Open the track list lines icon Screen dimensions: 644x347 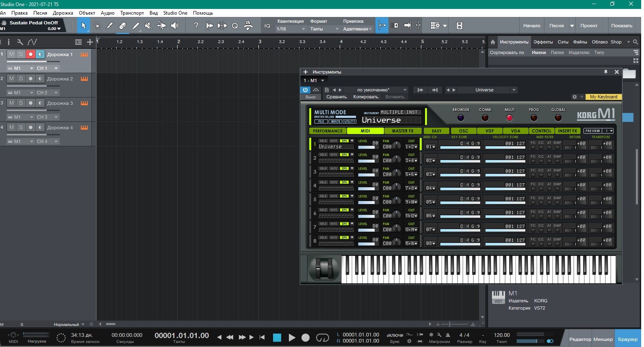click(78, 42)
